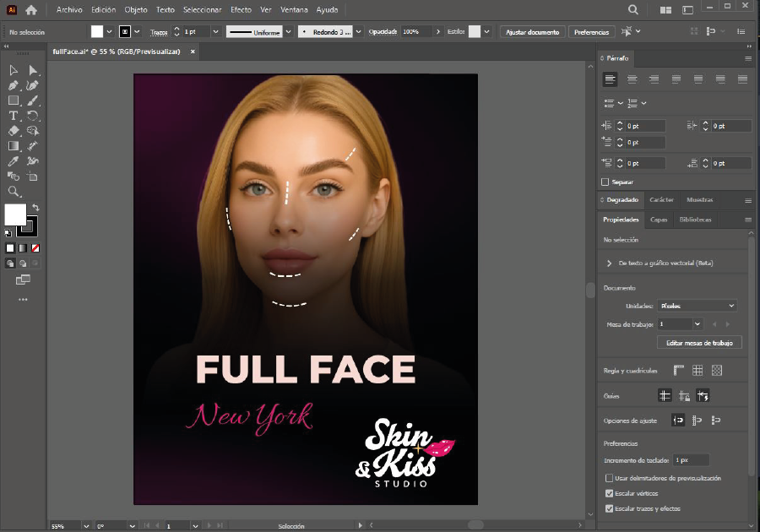Open Edit Toolbar three-dots menu

23,300
